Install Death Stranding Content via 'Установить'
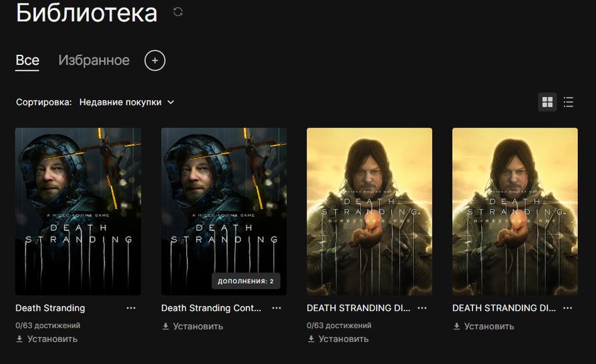The height and width of the screenshot is (364, 596). click(x=198, y=326)
